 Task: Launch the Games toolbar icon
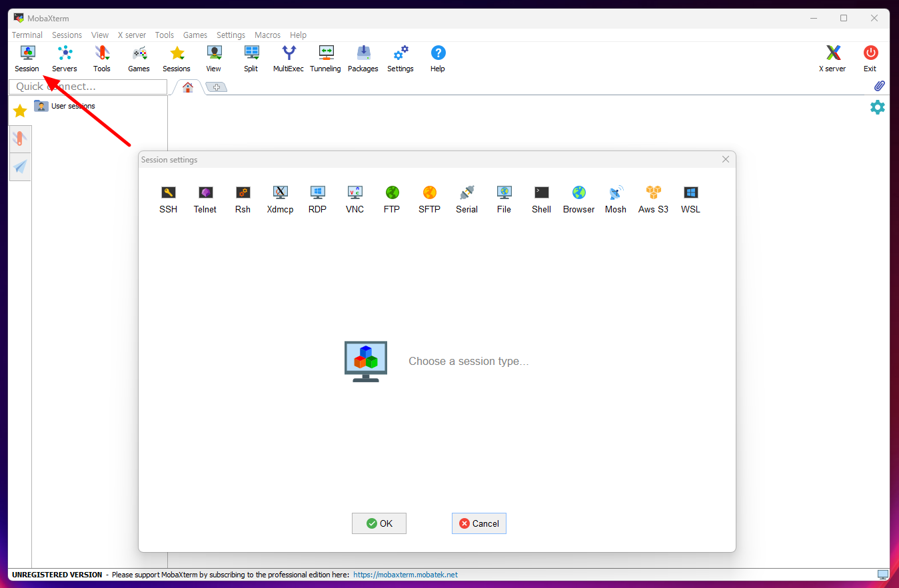point(139,59)
